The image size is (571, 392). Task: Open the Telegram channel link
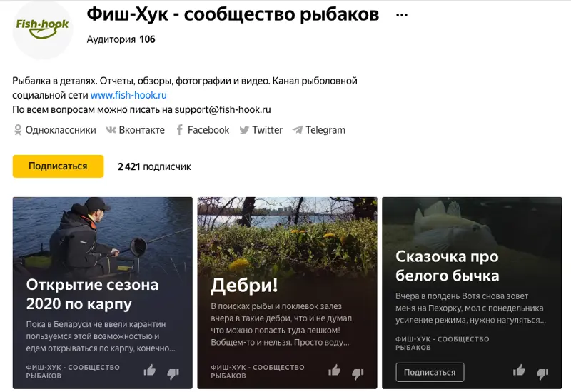pos(318,130)
